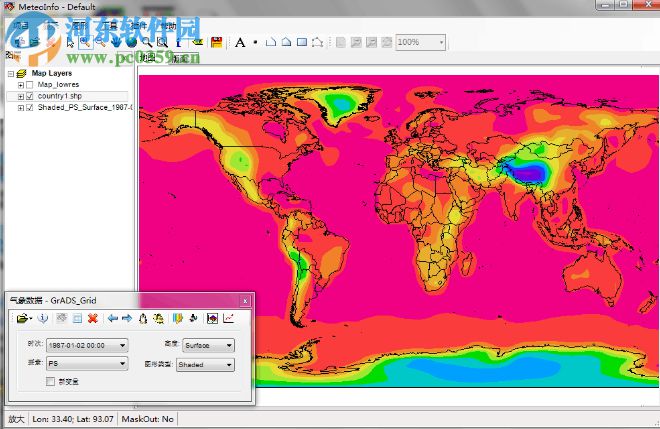Select the letter A text label tool

(240, 42)
